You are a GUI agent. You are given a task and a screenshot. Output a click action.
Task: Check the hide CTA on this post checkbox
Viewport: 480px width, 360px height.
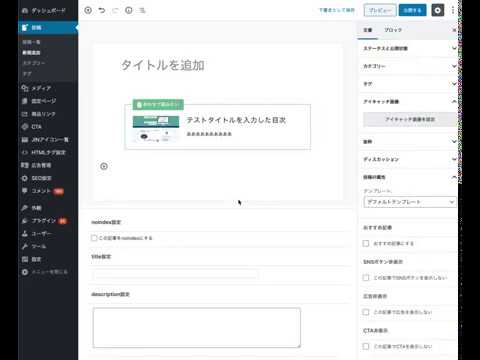[x=366, y=346]
